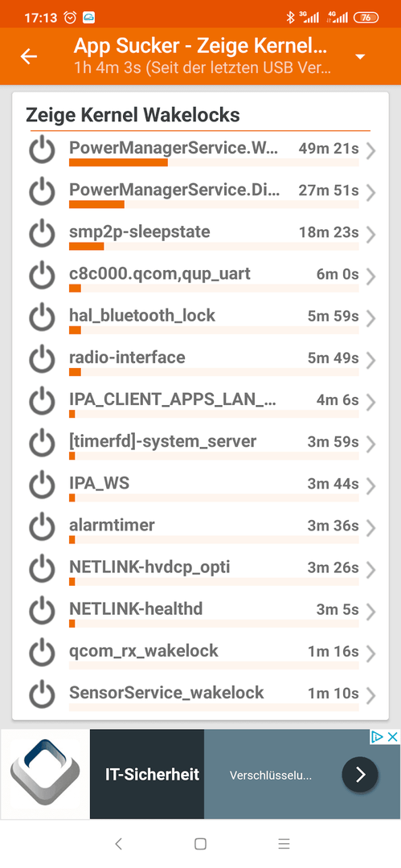Open the NETLINK-hvdcp_opti wakelock entry

point(201,569)
